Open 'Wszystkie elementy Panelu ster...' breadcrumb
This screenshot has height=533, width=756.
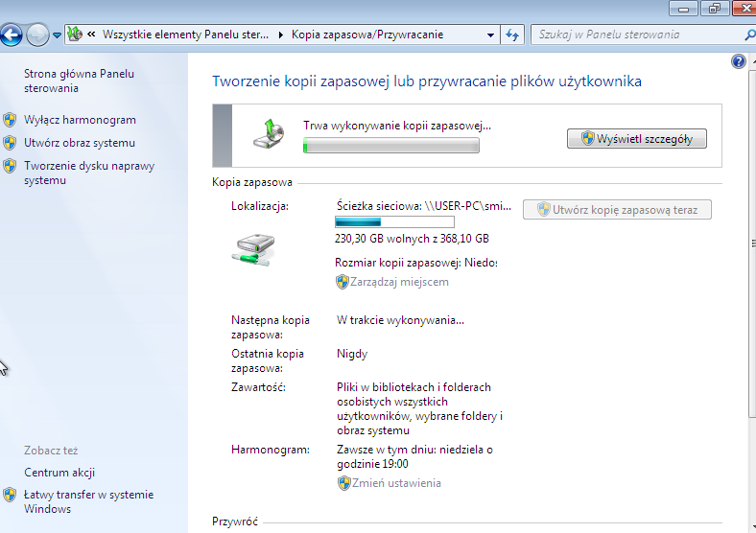point(185,35)
